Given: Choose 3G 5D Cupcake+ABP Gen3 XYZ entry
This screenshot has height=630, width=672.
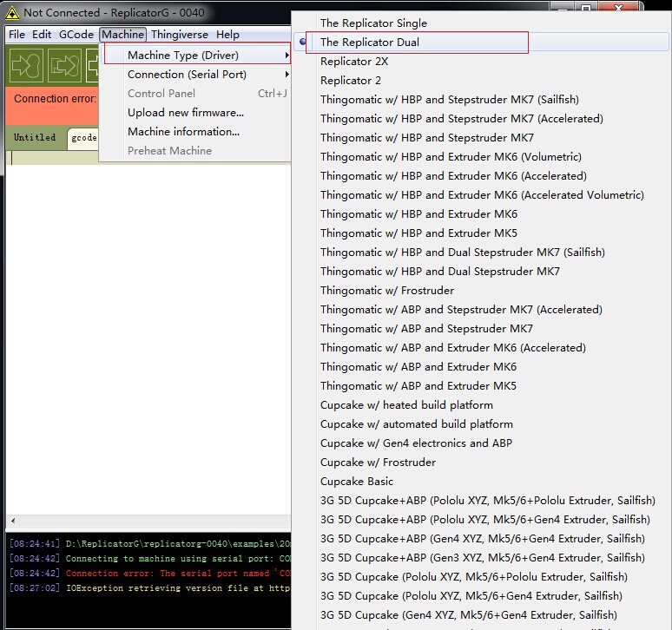Looking at the screenshot, I should [481, 558].
